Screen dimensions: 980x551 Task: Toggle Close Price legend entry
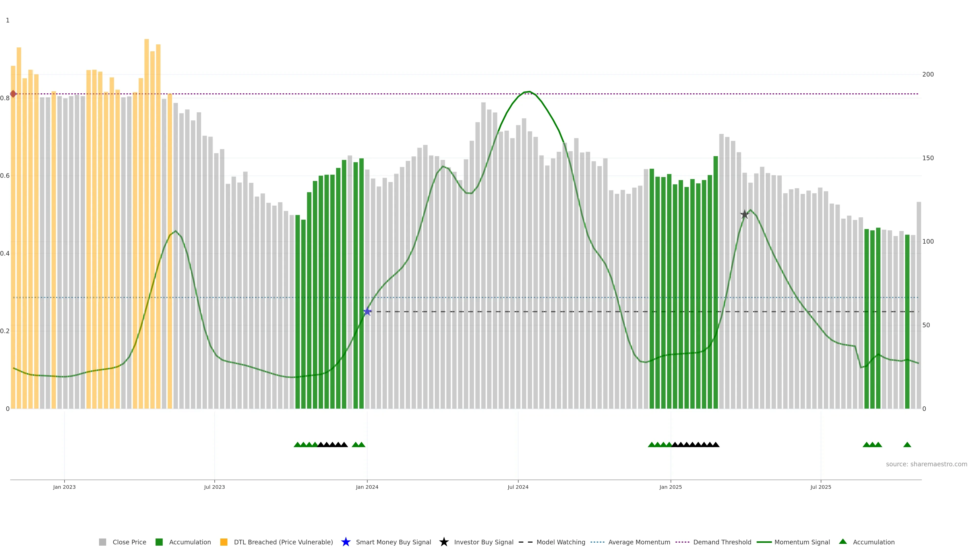tap(129, 542)
